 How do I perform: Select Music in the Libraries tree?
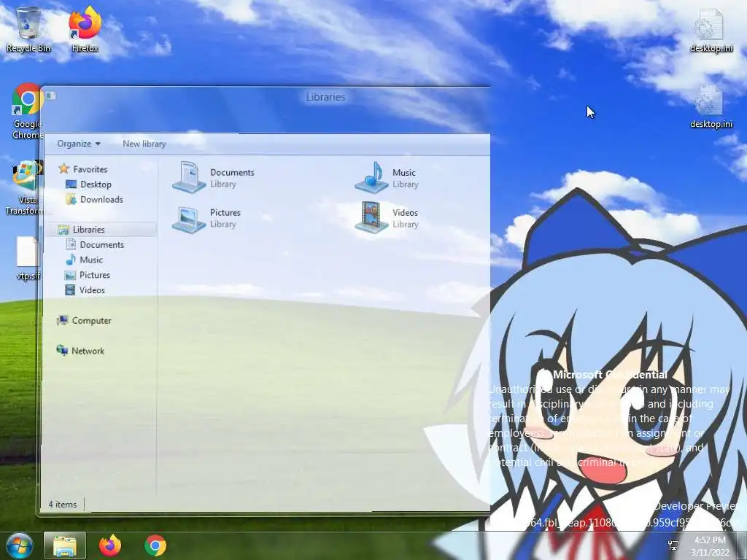coord(91,260)
